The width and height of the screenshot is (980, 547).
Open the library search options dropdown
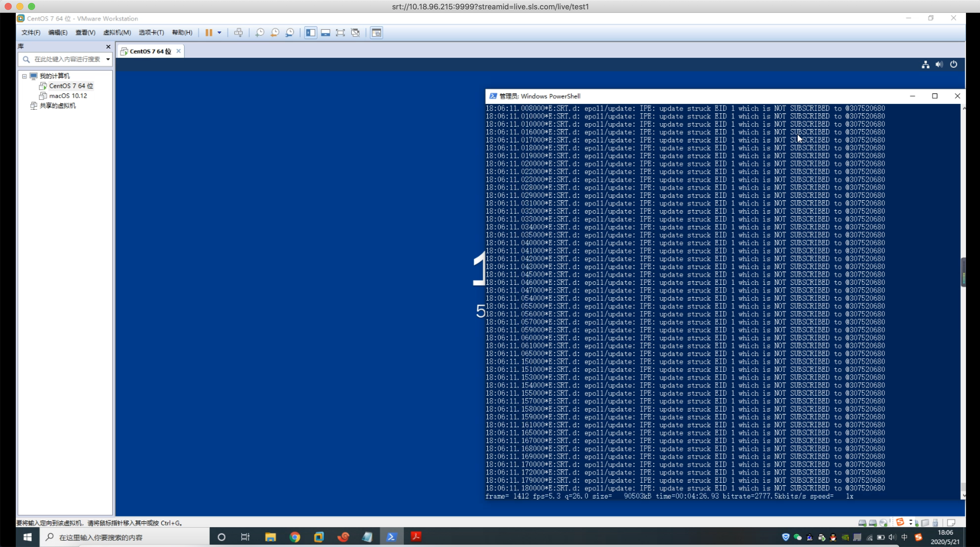(108, 59)
